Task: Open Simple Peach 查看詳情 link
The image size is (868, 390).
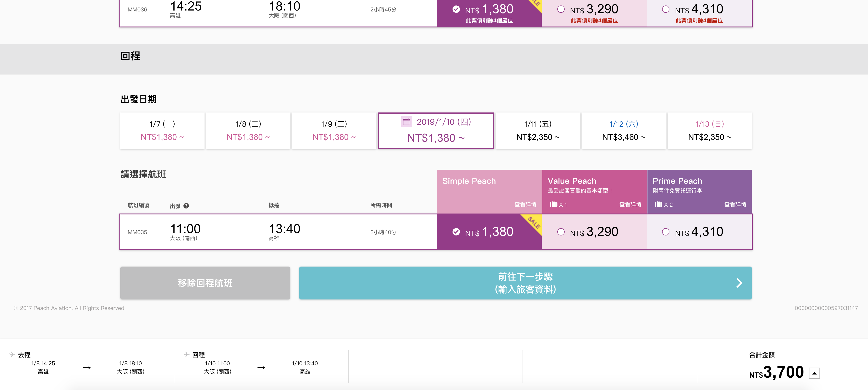Action: (525, 204)
